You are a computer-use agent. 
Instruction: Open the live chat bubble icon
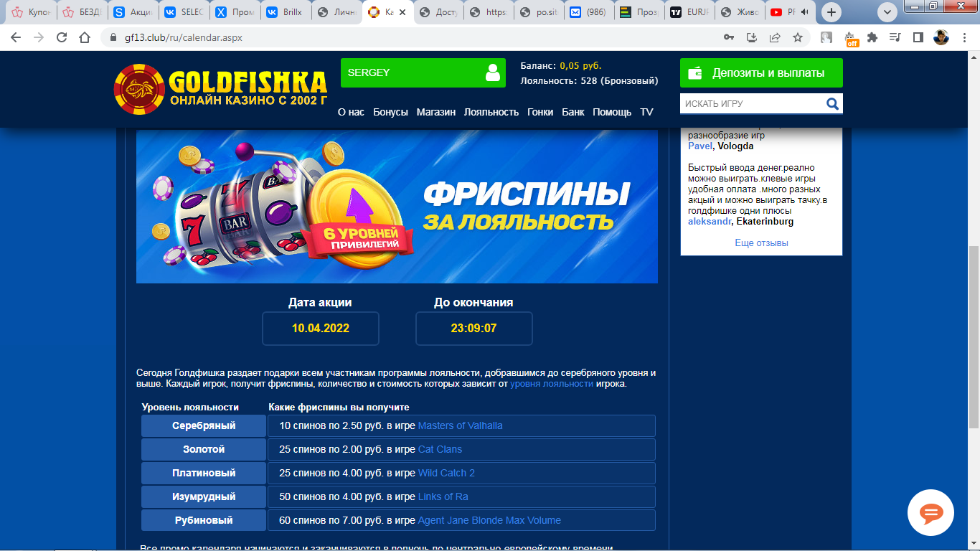point(930,513)
